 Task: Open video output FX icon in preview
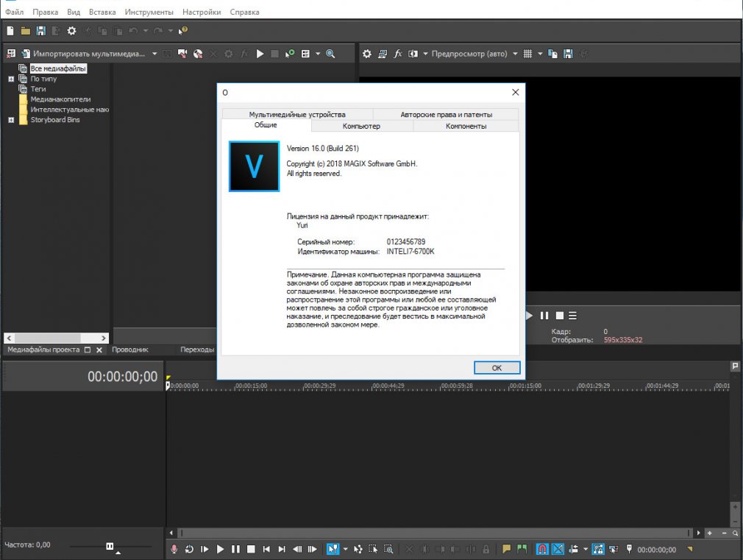pos(398,54)
